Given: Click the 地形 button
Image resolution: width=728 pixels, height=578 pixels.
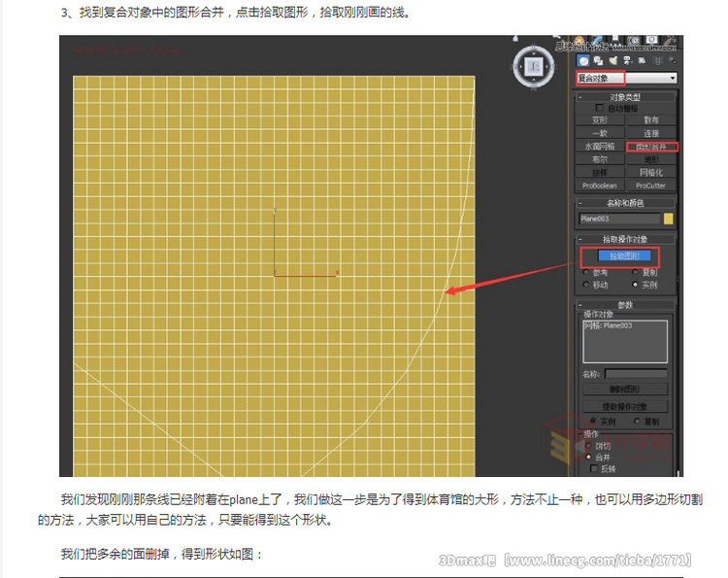Looking at the screenshot, I should 651,159.
